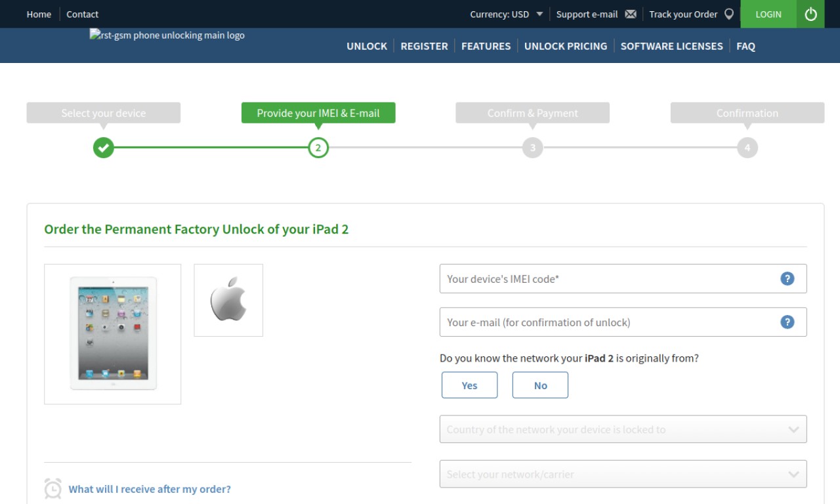840x504 pixels.
Task: Click the help icon in the e-mail field
Action: point(787,322)
